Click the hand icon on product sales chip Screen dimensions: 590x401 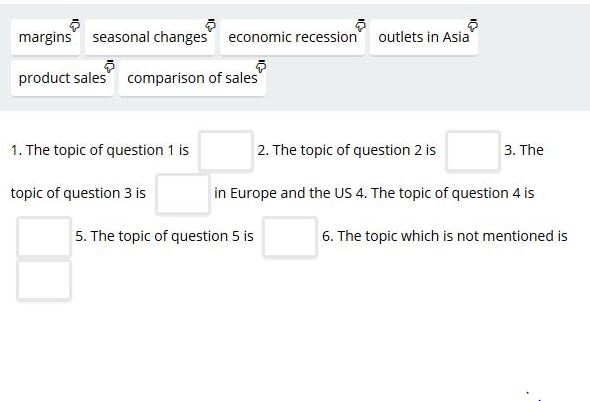109,66
